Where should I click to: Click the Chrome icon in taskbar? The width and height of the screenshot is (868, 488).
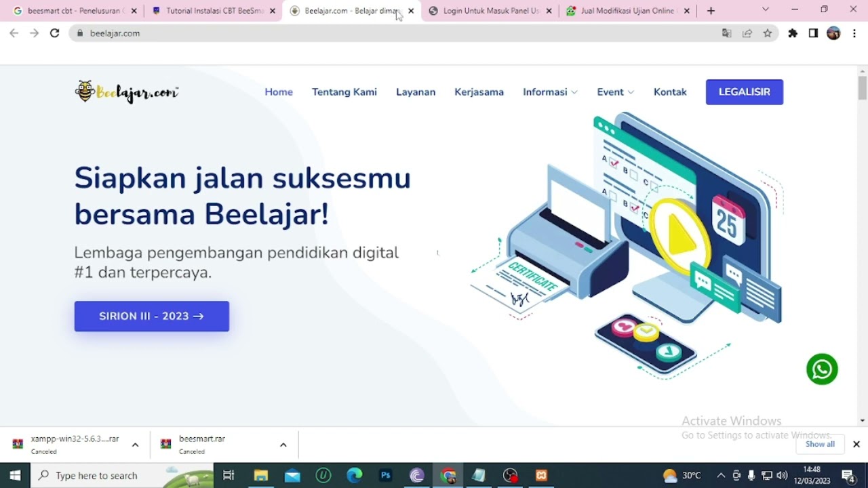(448, 475)
